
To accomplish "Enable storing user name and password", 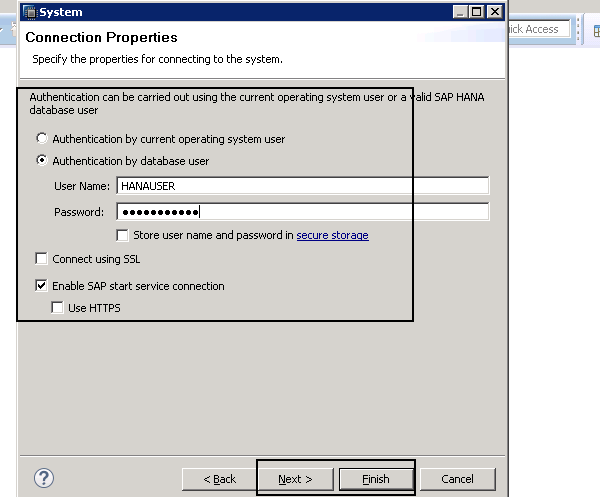I will pos(123,235).
